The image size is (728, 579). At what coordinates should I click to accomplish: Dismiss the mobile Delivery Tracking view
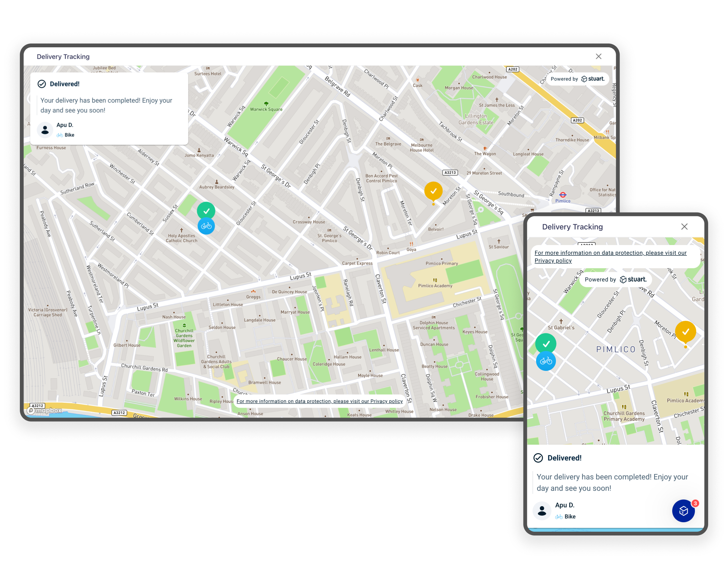[x=685, y=227]
